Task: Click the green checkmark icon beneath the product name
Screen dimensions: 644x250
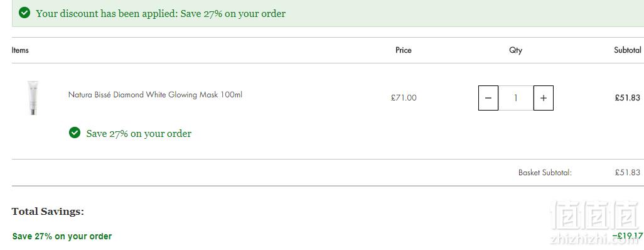Action: tap(74, 133)
